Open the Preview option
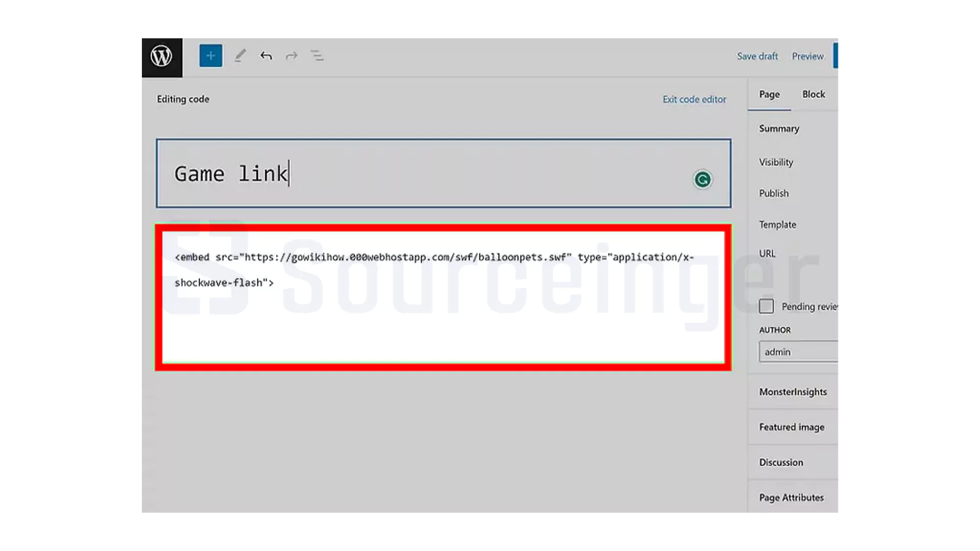Image resolution: width=980 pixels, height=551 pixels. coord(807,56)
